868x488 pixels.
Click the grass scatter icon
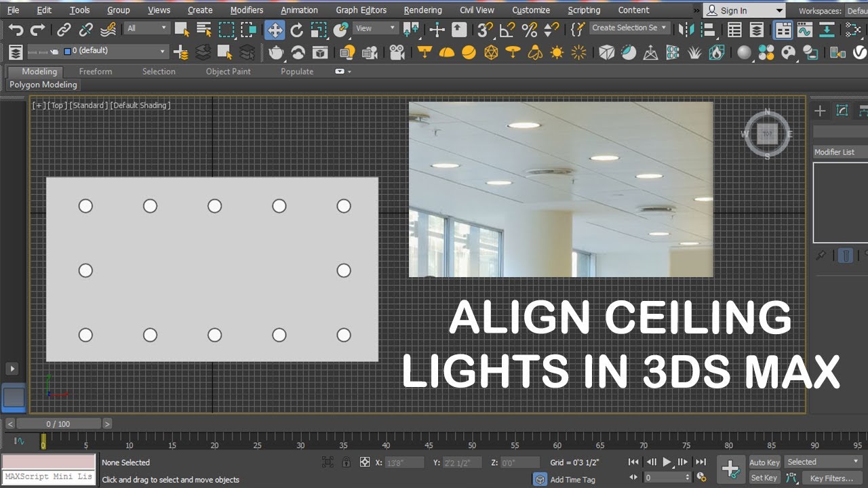(694, 52)
